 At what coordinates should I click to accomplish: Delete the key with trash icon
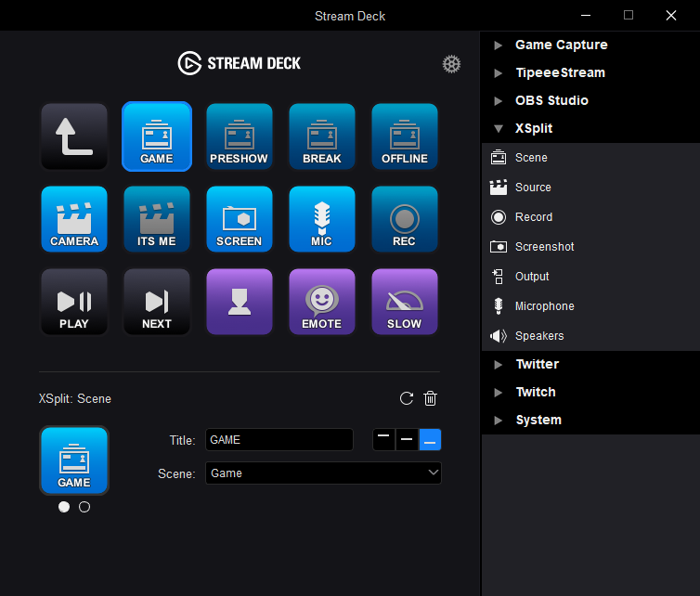431,398
